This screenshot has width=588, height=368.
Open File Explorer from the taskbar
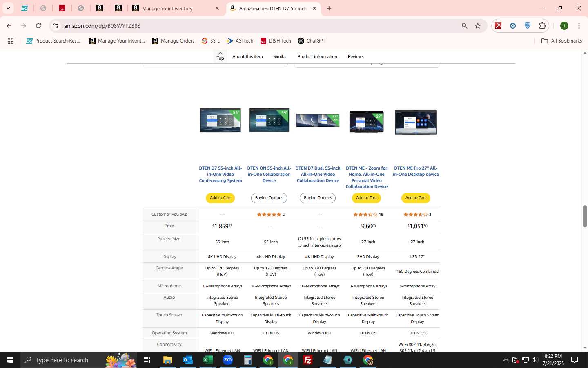point(168,360)
